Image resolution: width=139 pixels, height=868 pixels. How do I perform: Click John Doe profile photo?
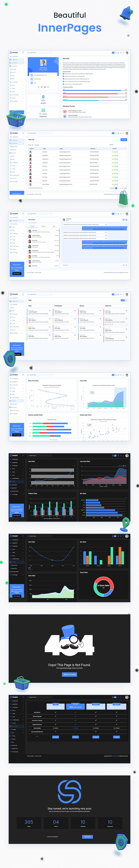pyautogui.click(x=43, y=63)
